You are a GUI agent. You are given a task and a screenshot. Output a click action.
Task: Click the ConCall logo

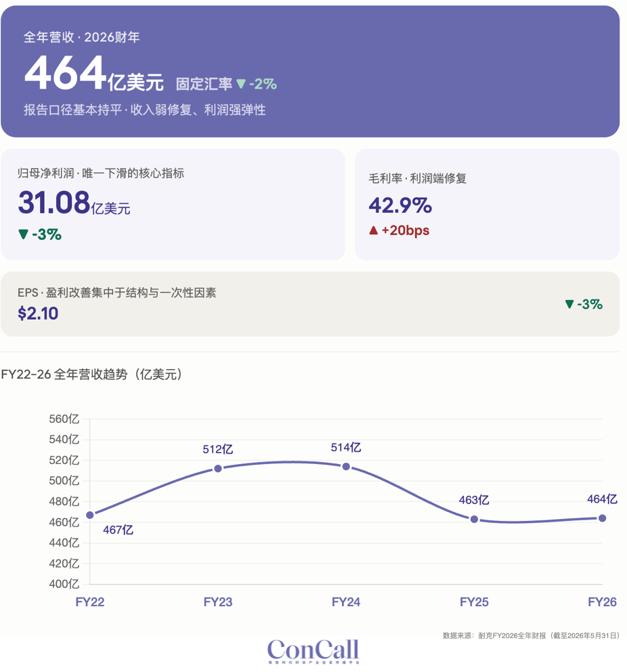(x=313, y=651)
